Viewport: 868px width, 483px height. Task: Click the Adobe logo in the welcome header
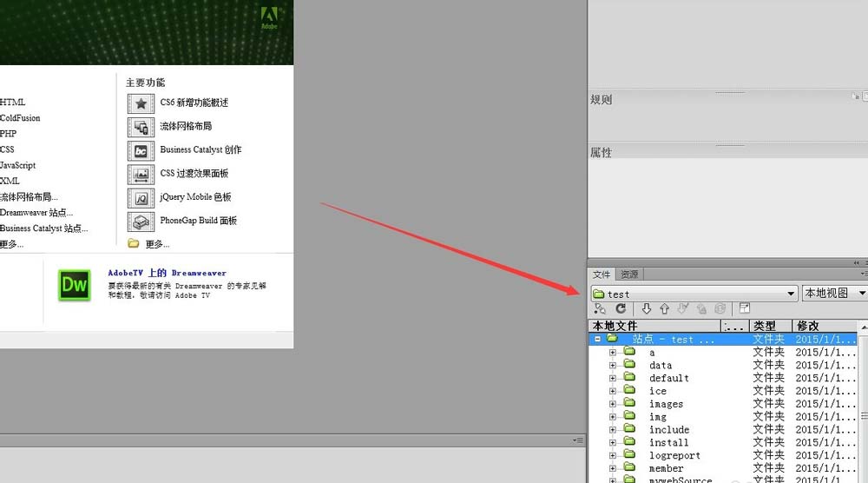tap(269, 17)
